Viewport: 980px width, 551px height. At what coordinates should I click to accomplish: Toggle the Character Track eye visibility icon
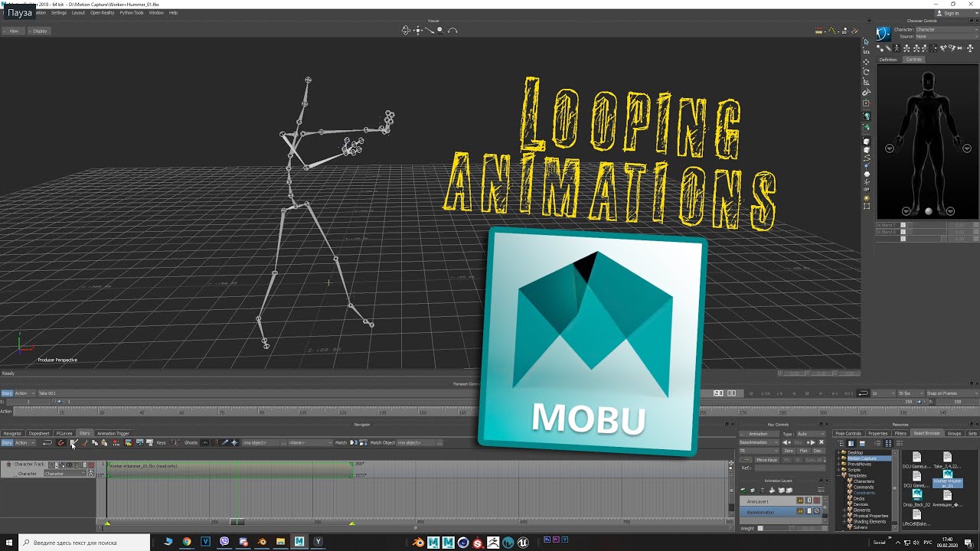[x=69, y=464]
